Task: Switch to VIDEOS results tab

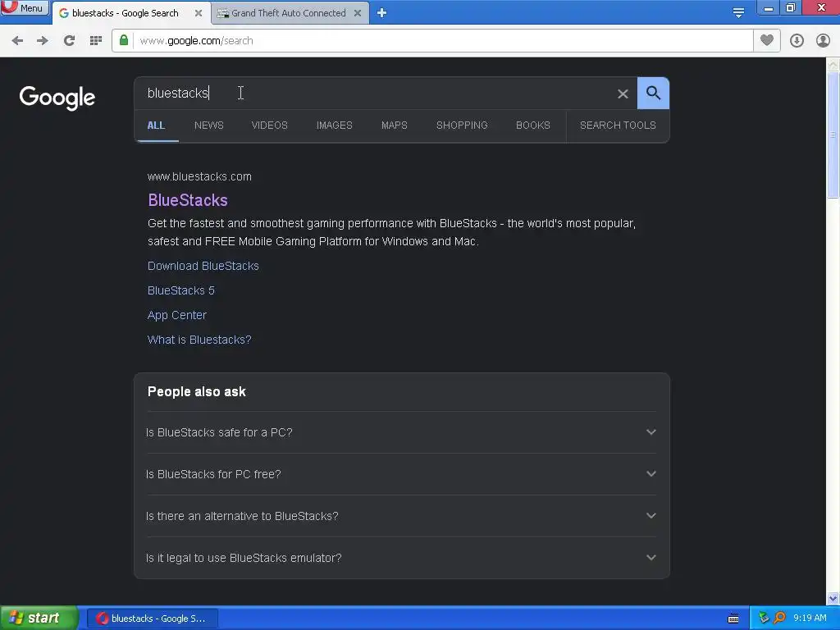Action: (269, 126)
